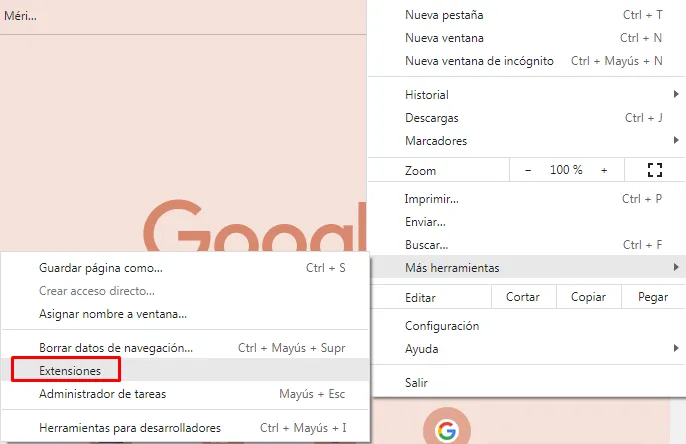686x444 pixels.
Task: Expand Más herramientas submenu
Action: (x=527, y=268)
